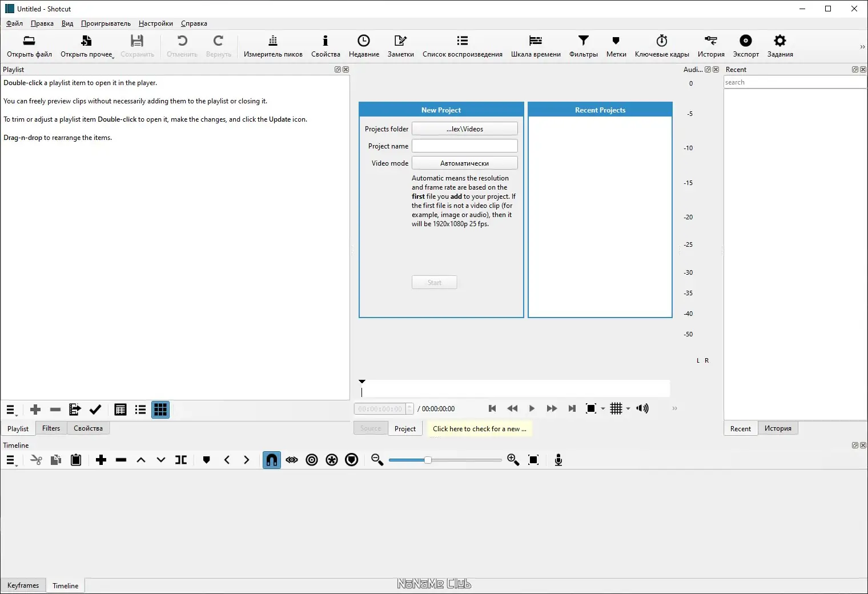This screenshot has width=868, height=594.
Task: Open the Вид menu
Action: 67,23
